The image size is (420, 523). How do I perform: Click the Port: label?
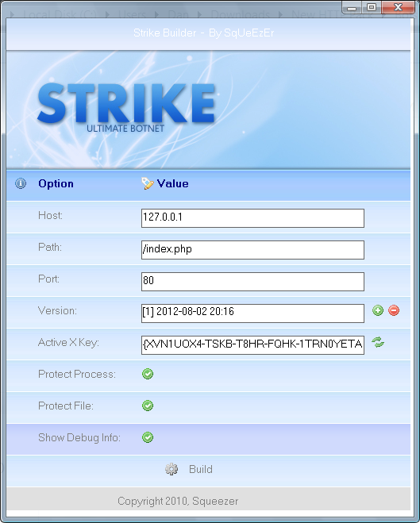coord(48,279)
